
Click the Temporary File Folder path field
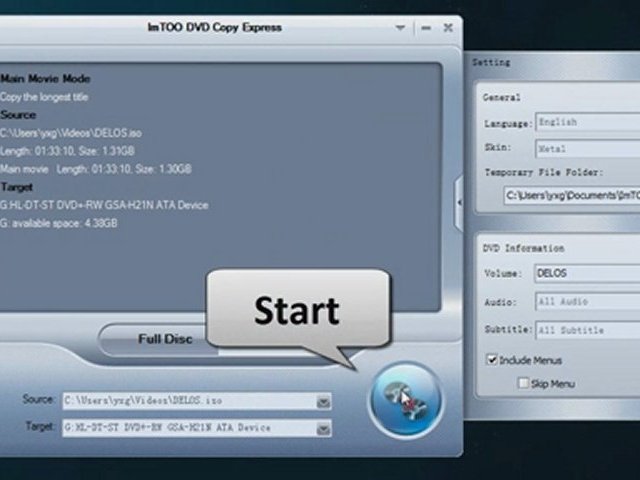pyautogui.click(x=571, y=196)
